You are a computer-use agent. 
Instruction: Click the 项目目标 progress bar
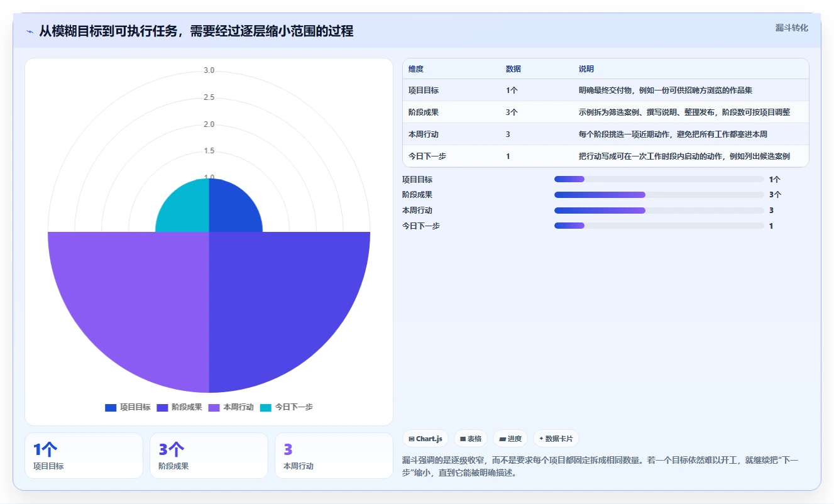click(659, 179)
